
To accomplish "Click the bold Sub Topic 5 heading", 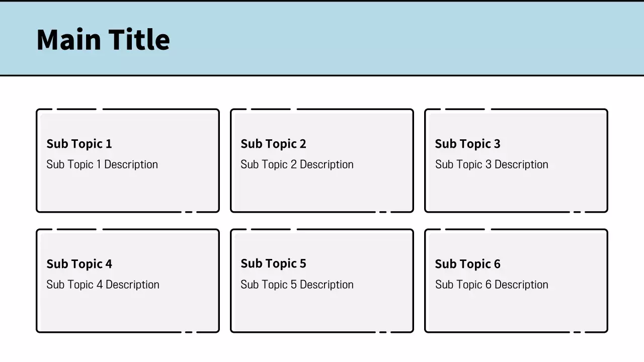I will click(x=273, y=263).
